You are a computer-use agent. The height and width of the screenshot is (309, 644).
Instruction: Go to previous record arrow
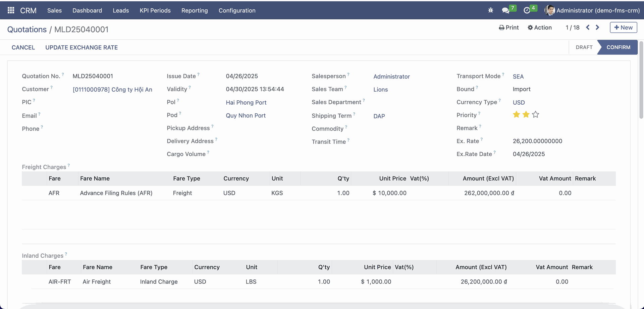588,28
